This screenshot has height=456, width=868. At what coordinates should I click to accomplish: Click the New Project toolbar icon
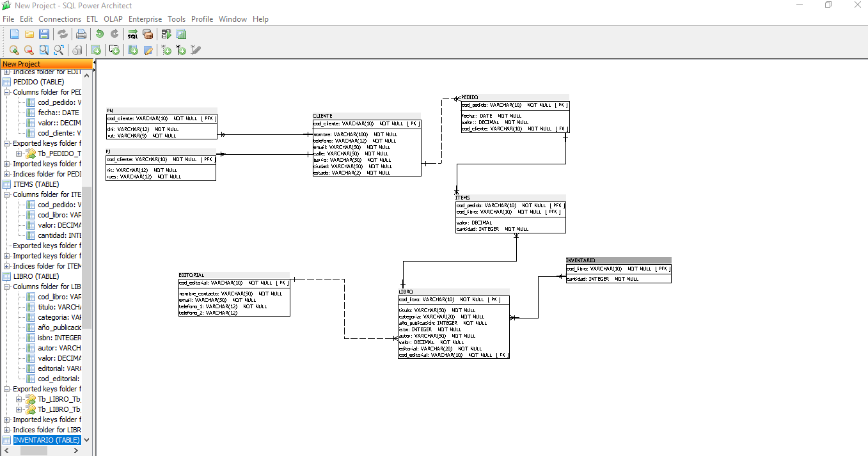[14, 35]
